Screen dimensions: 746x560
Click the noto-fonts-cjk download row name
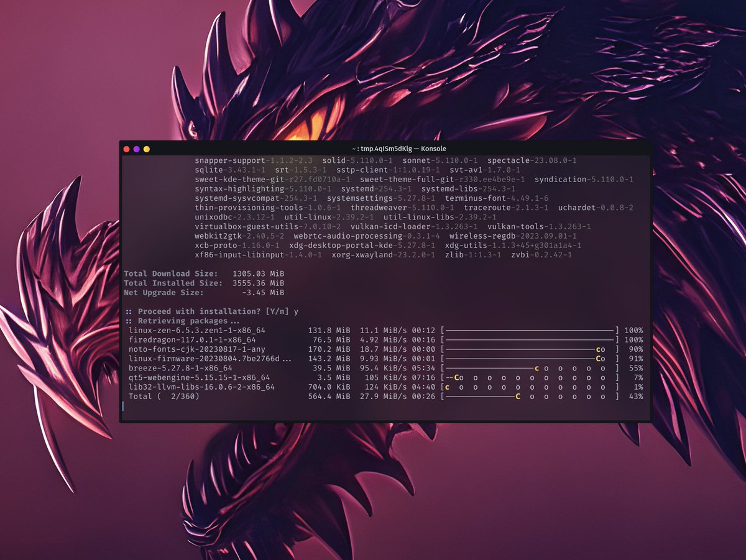tap(197, 349)
